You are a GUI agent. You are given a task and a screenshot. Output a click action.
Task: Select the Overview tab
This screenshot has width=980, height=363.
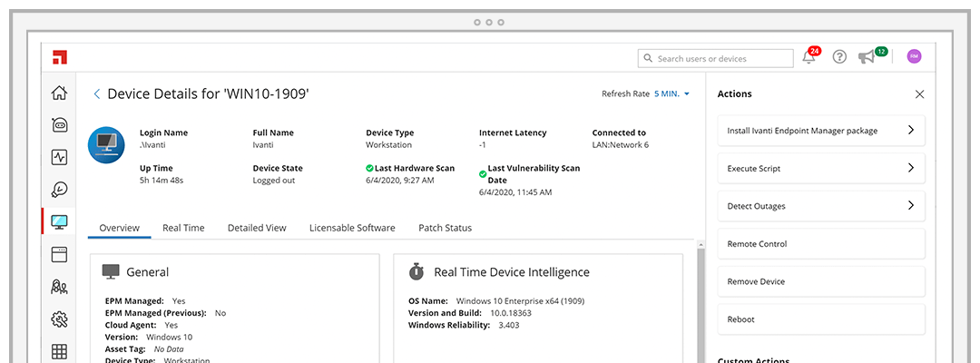[120, 228]
